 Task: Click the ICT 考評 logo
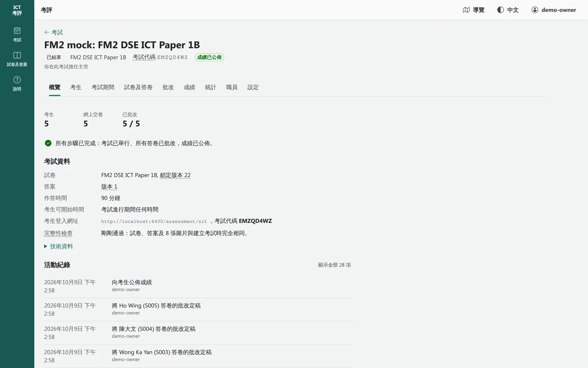(x=17, y=10)
